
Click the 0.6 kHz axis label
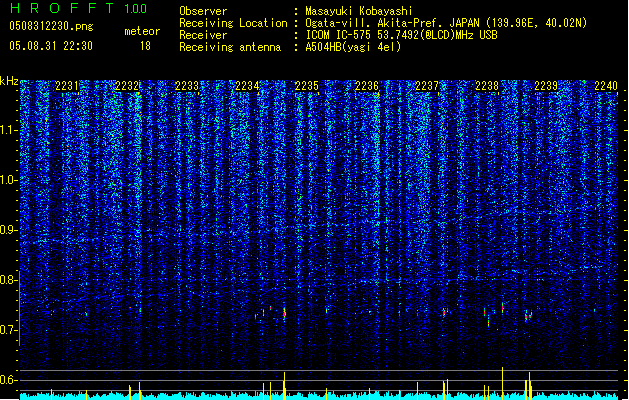pos(9,380)
